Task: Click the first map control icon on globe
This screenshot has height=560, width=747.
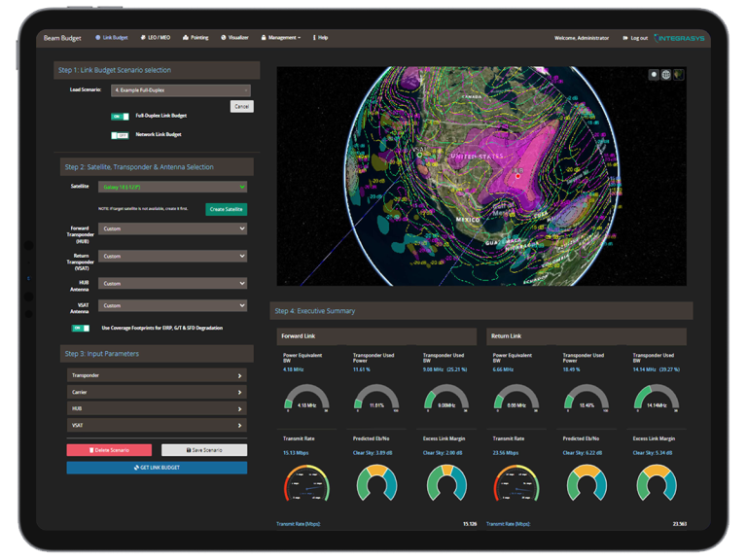Action: pos(655,75)
